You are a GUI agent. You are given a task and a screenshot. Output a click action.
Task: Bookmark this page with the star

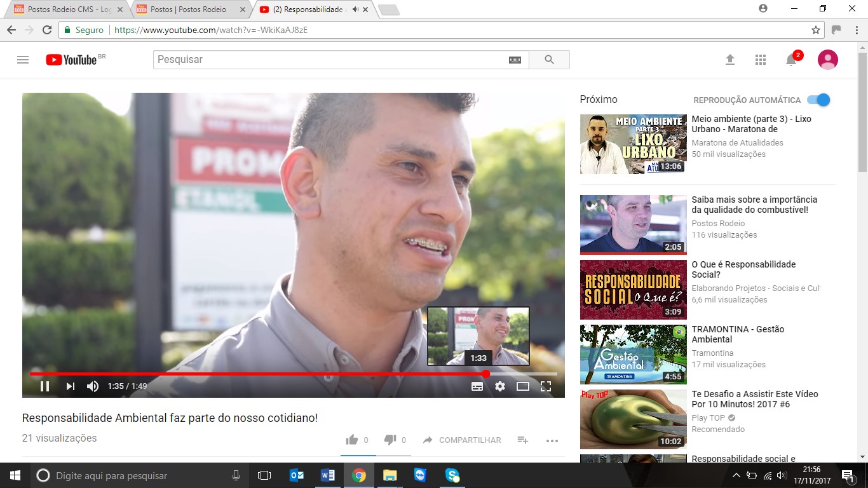tap(816, 30)
